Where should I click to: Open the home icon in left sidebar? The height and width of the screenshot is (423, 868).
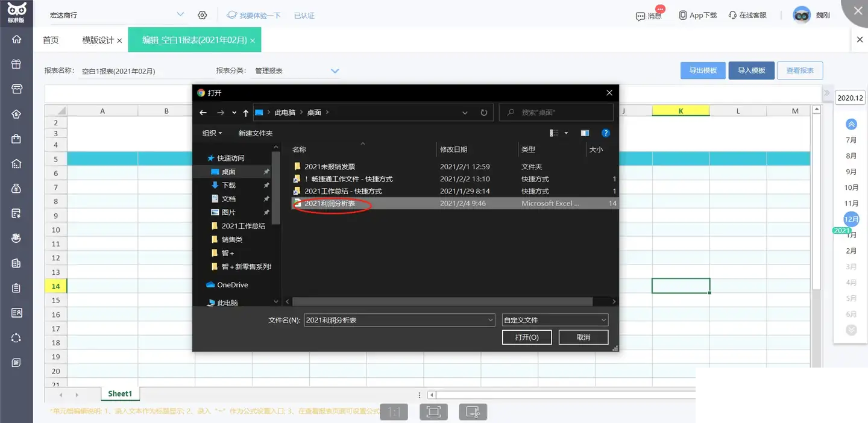pos(16,39)
